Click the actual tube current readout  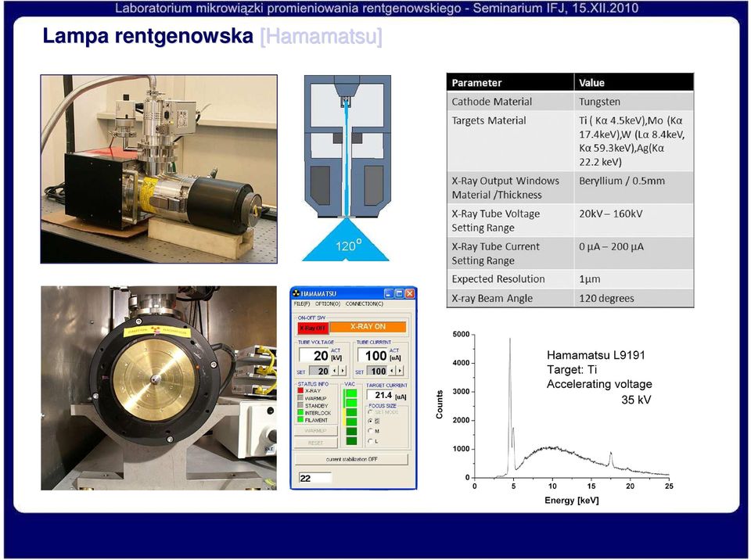point(372,355)
